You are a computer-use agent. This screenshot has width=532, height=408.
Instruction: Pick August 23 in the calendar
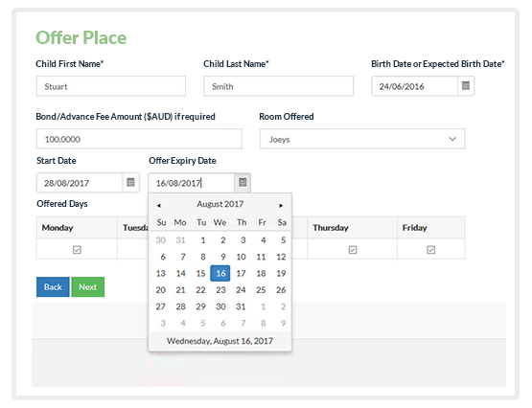coord(220,290)
